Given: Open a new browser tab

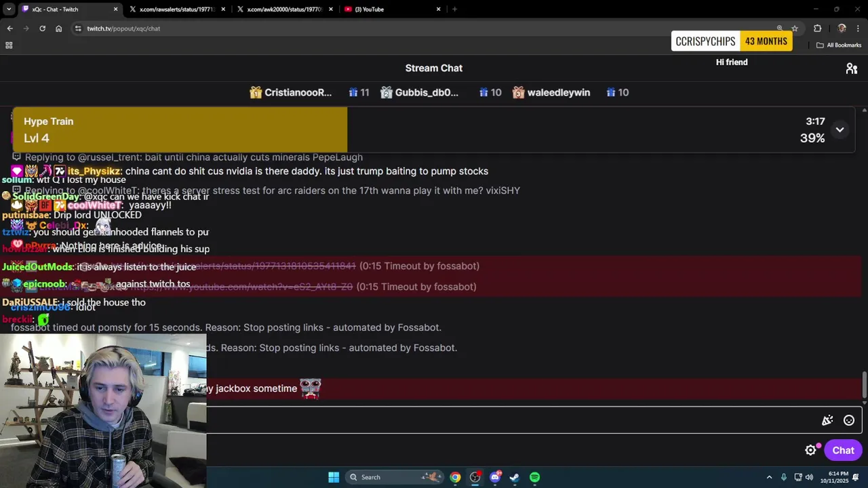Looking at the screenshot, I should [454, 9].
